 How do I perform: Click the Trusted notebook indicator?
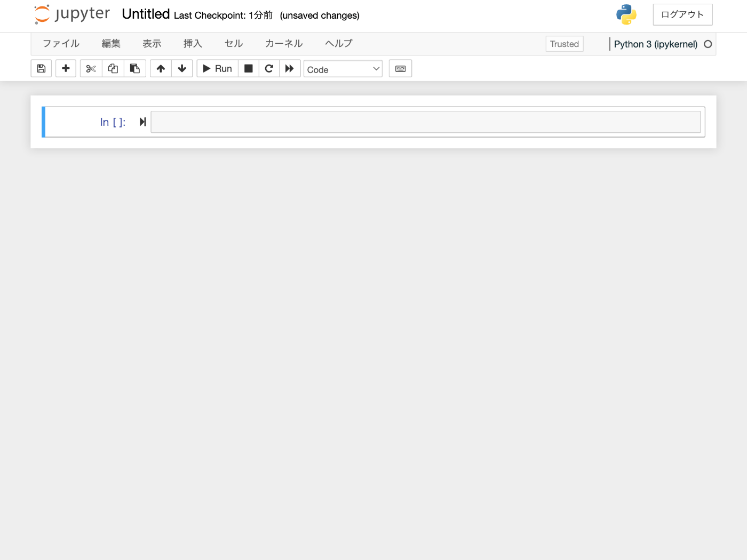pyautogui.click(x=565, y=44)
